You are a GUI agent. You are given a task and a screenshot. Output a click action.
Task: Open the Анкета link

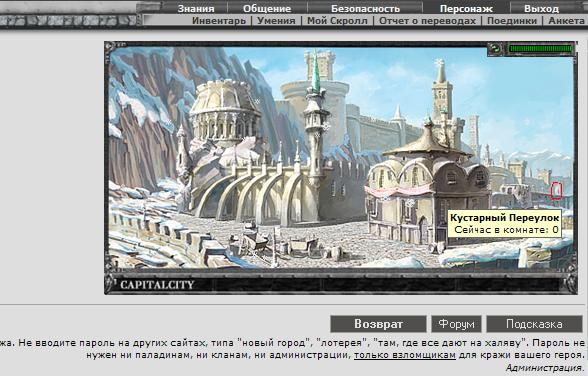click(x=566, y=21)
